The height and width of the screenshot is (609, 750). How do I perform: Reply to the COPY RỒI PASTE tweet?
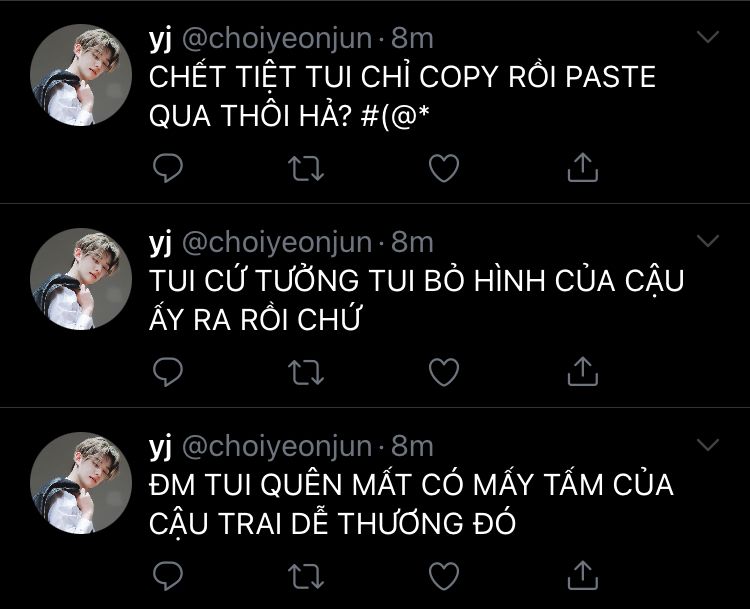(x=168, y=168)
